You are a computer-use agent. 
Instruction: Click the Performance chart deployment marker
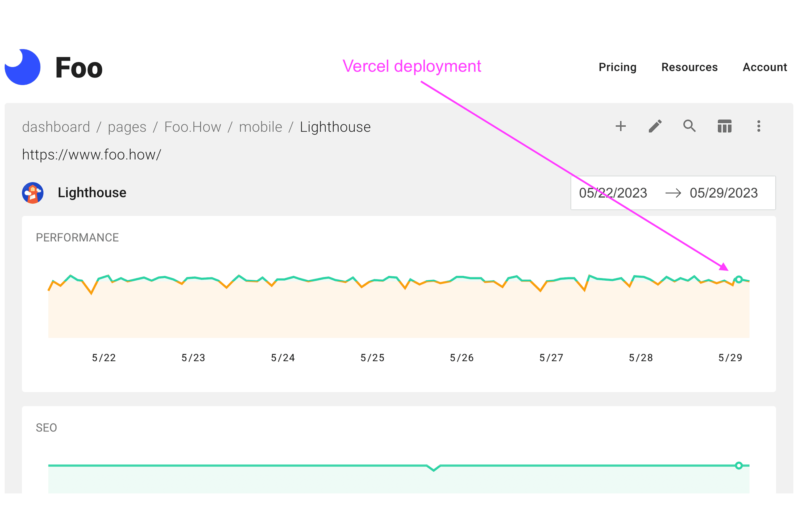click(x=739, y=280)
